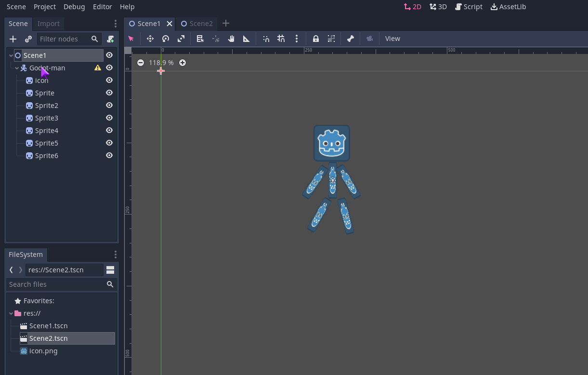The width and height of the screenshot is (588, 375).
Task: Toggle smart snapping icon
Action: tap(266, 39)
